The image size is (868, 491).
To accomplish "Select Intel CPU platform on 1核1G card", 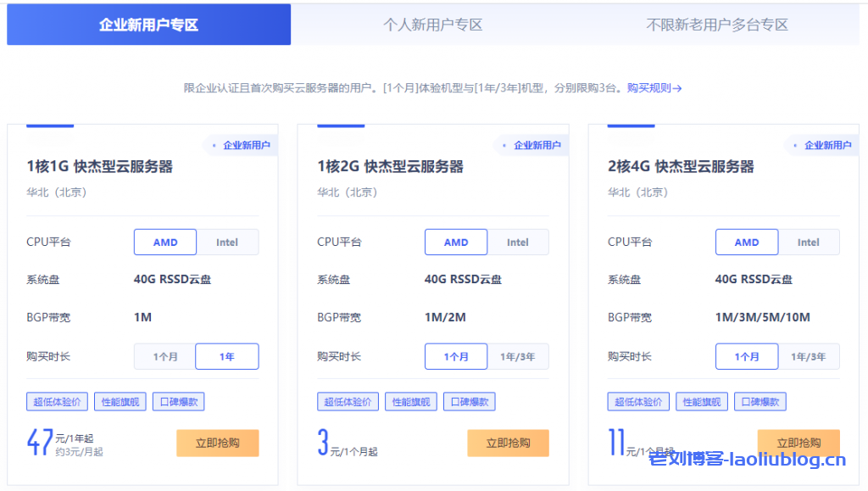I will click(227, 242).
